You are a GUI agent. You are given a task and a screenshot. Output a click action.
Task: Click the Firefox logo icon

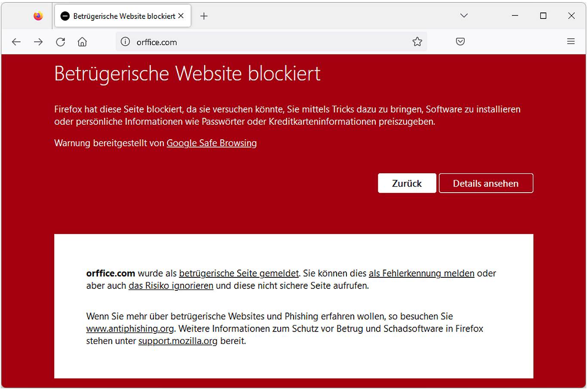pyautogui.click(x=38, y=16)
